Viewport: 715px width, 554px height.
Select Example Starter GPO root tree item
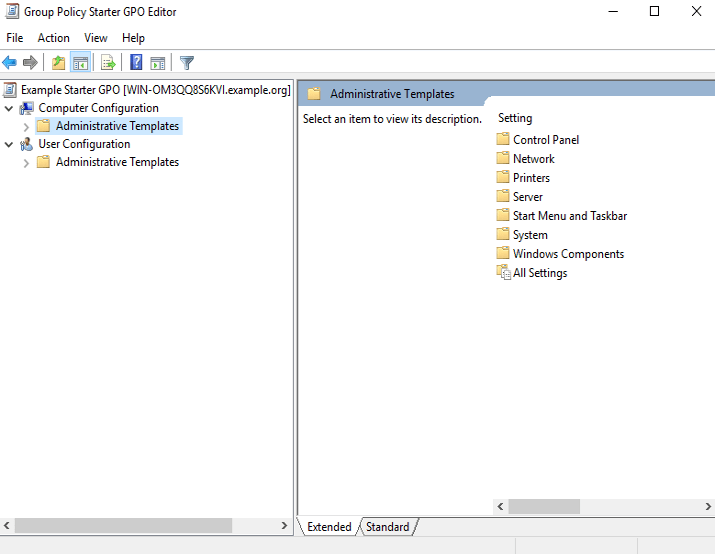click(x=155, y=90)
